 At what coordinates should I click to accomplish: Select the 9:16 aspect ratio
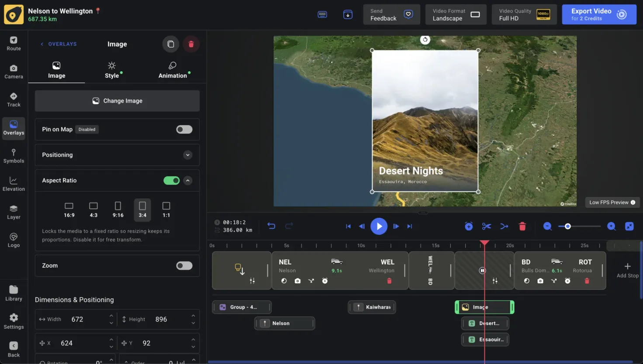[x=118, y=209]
